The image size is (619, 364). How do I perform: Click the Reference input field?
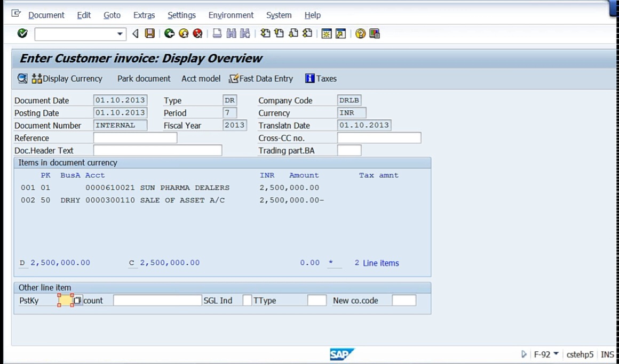135,137
